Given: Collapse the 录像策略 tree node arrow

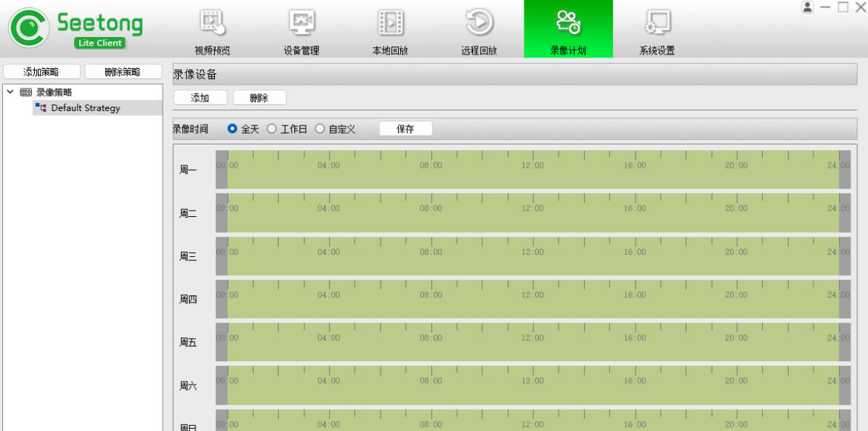Looking at the screenshot, I should pos(10,92).
